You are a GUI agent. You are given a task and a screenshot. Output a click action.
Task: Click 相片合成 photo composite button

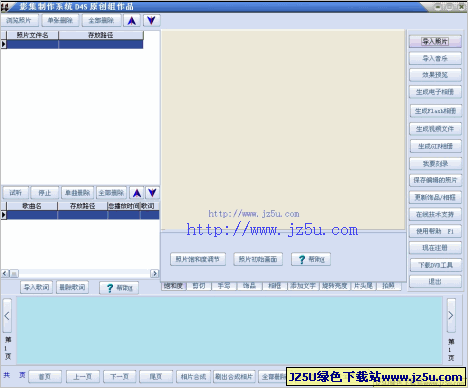pyautogui.click(x=193, y=377)
